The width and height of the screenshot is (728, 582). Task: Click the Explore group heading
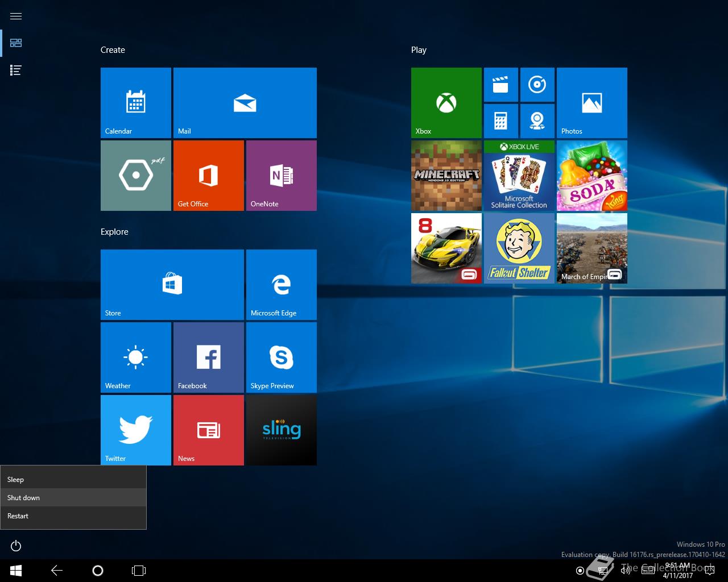pos(114,232)
